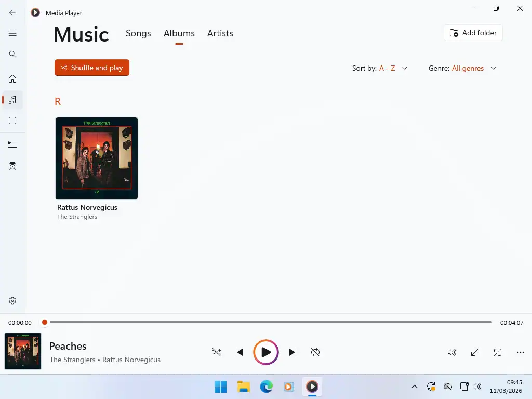Enter full screen with the expand icon

[474, 352]
